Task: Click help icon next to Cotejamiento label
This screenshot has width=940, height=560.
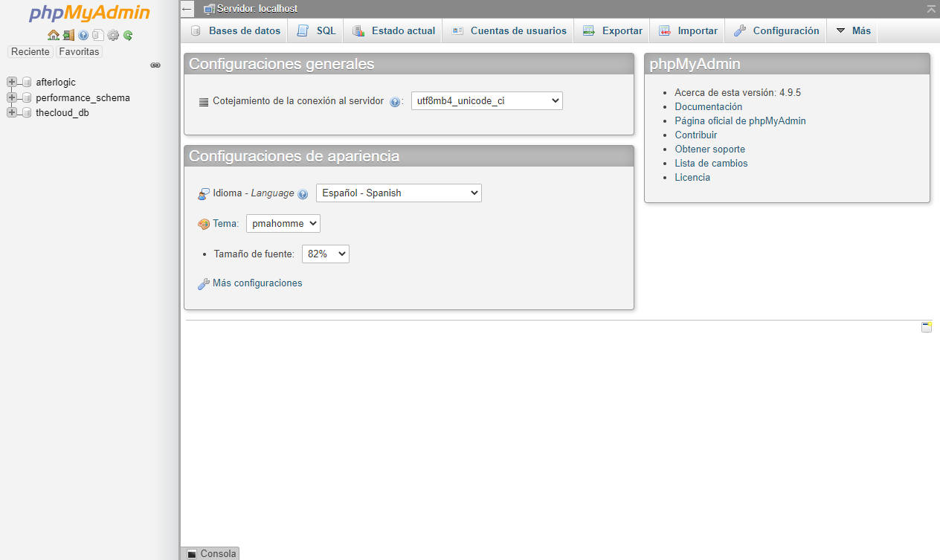Action: [x=395, y=102]
